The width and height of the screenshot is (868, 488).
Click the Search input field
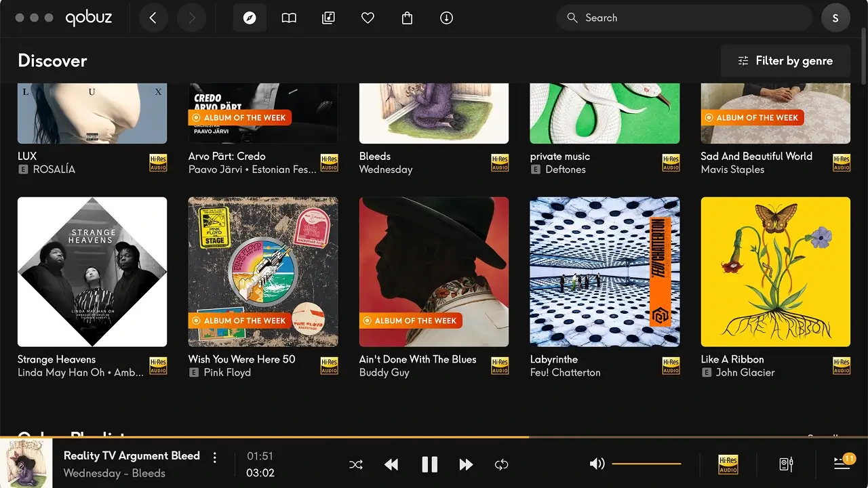click(685, 18)
